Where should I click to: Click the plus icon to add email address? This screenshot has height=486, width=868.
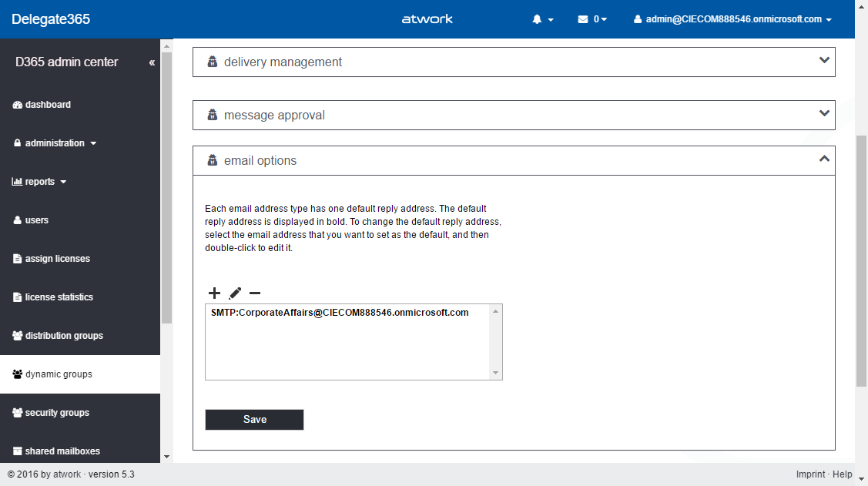coord(214,293)
